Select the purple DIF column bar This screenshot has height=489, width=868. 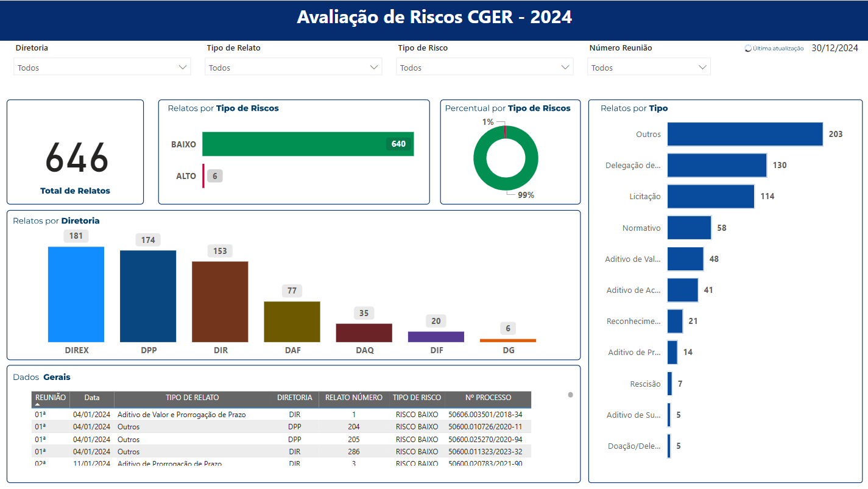(x=436, y=337)
